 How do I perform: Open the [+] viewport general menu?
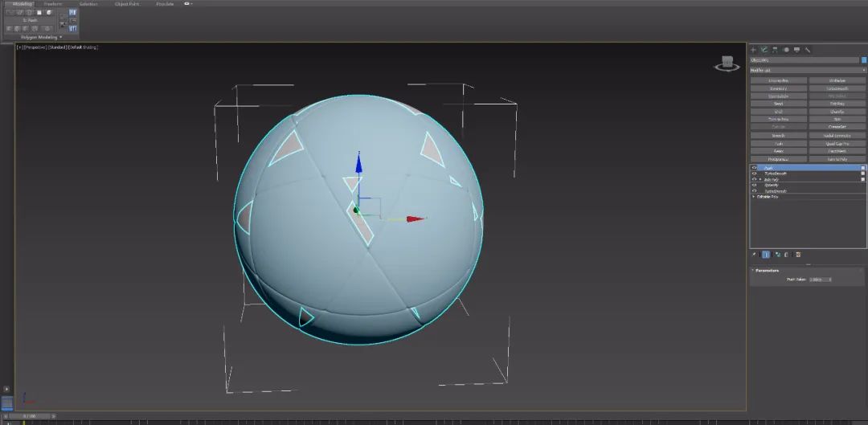pyautogui.click(x=20, y=47)
